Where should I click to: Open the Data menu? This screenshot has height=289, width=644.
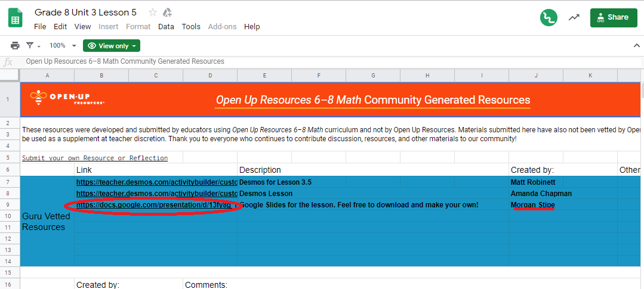[166, 27]
